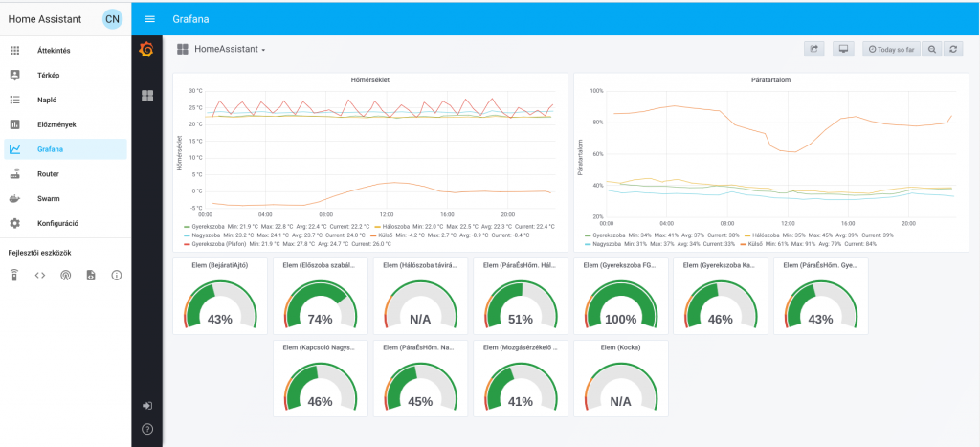This screenshot has width=980, height=447.
Task: Click the zoom out magnifier icon
Action: coord(932,49)
